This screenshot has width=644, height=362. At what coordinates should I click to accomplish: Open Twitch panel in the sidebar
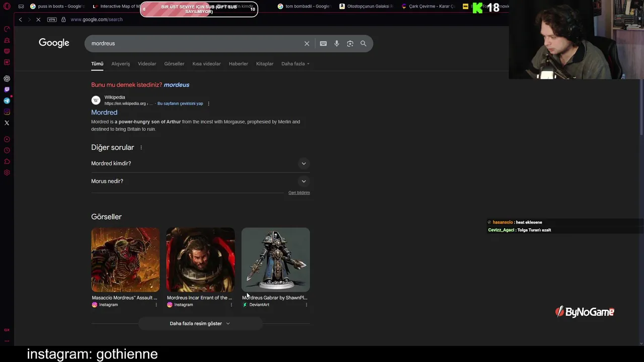tap(7, 89)
